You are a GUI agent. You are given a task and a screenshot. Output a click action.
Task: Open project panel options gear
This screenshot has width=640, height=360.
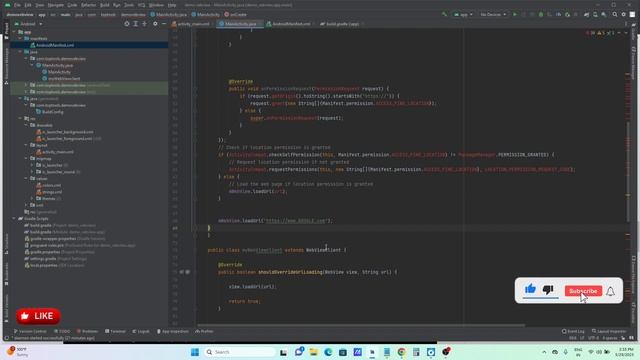(x=155, y=24)
